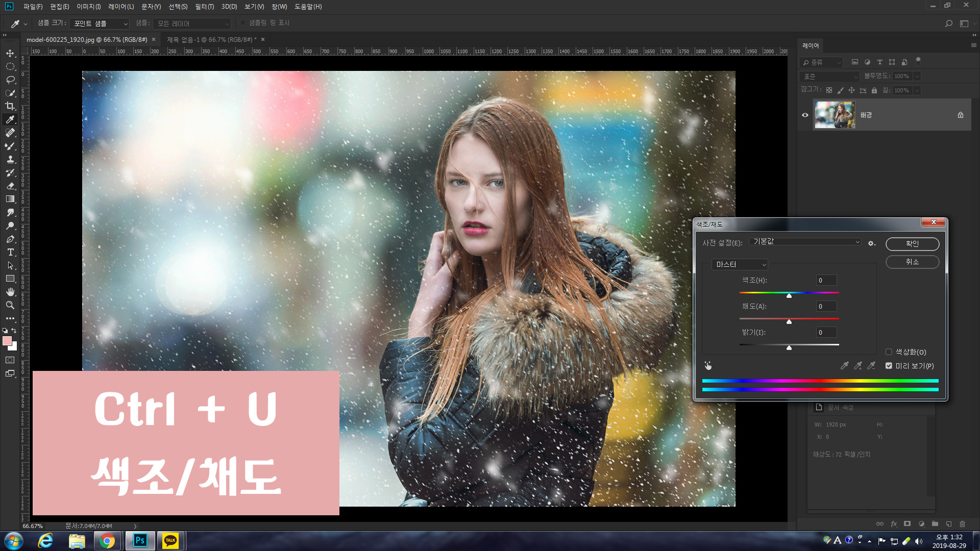Uncheck the 미리 보기 preview checkbox
This screenshot has width=980, height=551.
point(889,366)
